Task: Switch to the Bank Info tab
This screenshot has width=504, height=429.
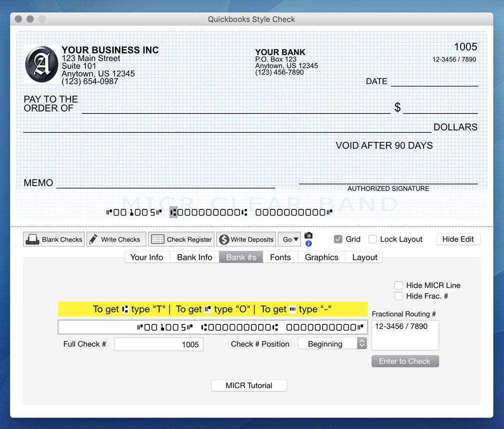Action: [x=194, y=257]
